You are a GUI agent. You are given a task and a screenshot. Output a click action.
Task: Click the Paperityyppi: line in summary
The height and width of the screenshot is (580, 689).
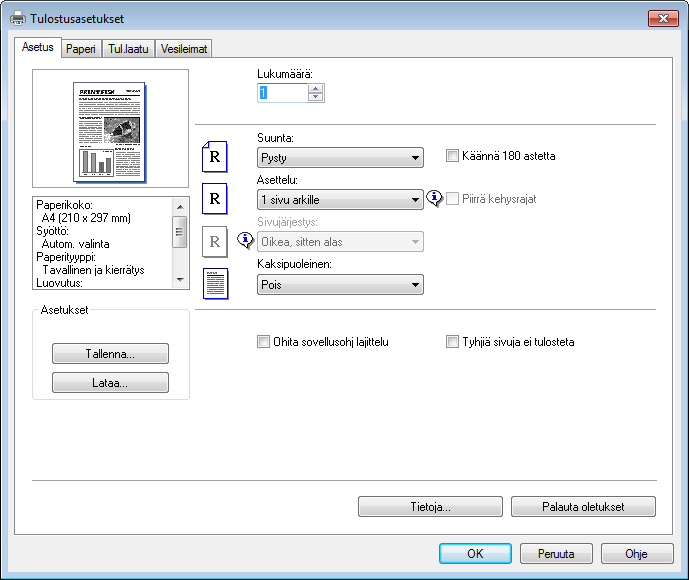tap(66, 257)
